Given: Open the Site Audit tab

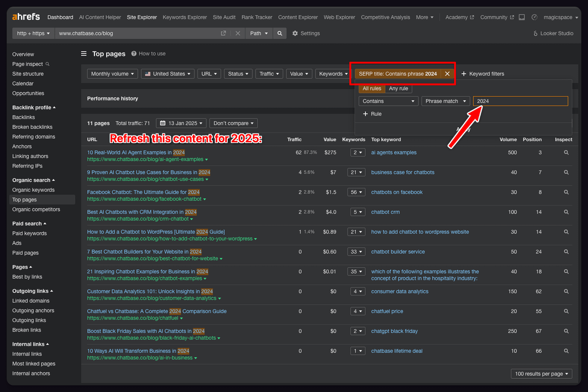Looking at the screenshot, I should [224, 17].
